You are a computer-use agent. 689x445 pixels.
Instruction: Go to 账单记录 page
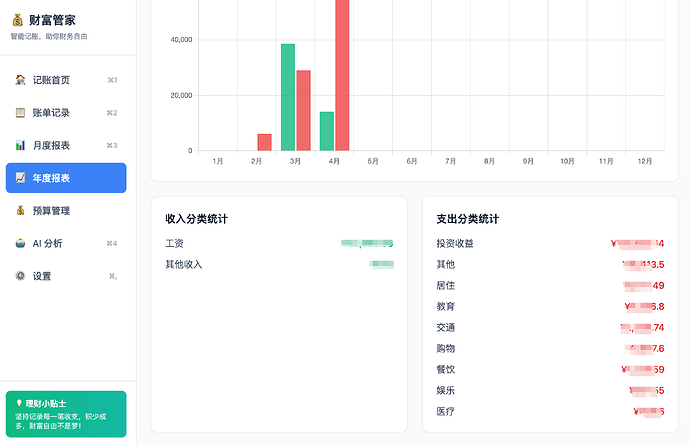[66, 112]
